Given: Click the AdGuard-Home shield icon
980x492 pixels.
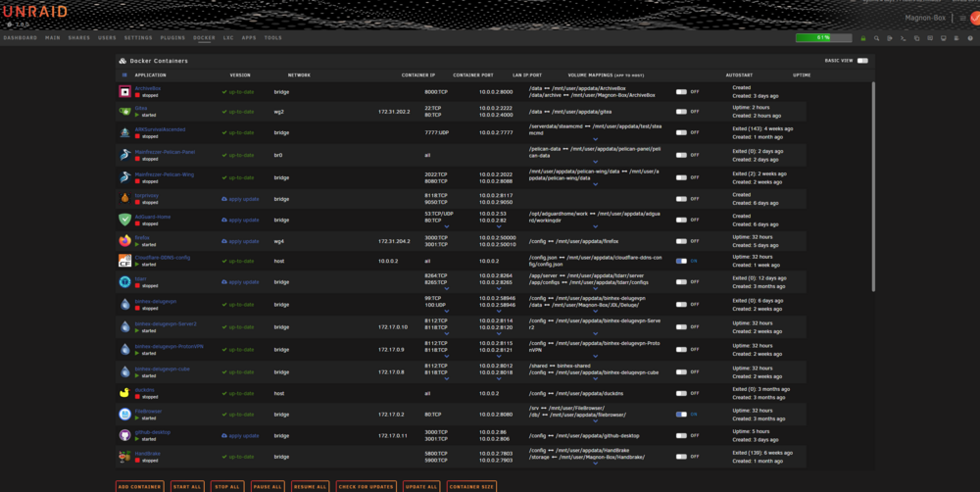Looking at the screenshot, I should [125, 221].
